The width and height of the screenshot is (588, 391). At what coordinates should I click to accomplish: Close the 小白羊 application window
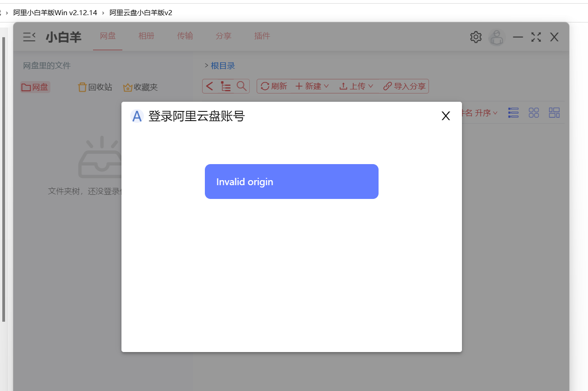tap(554, 37)
